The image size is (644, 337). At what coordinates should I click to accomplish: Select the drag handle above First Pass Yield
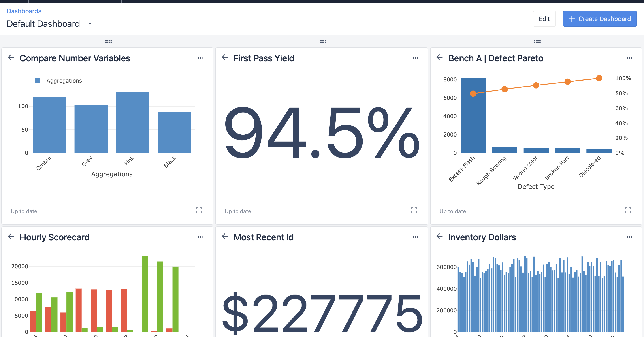click(322, 41)
